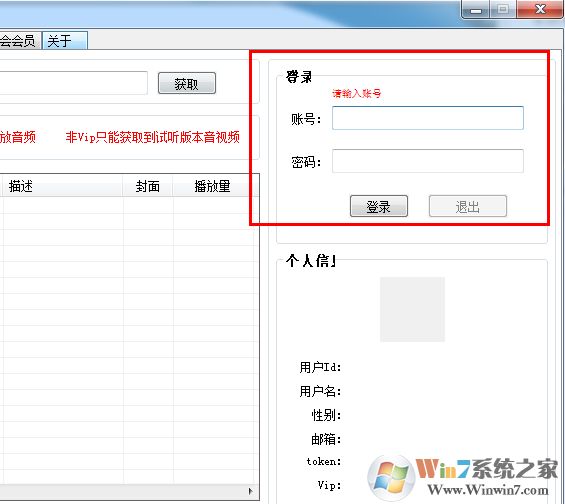
Task: Switch to the 关于 tab
Action: pyautogui.click(x=65, y=41)
